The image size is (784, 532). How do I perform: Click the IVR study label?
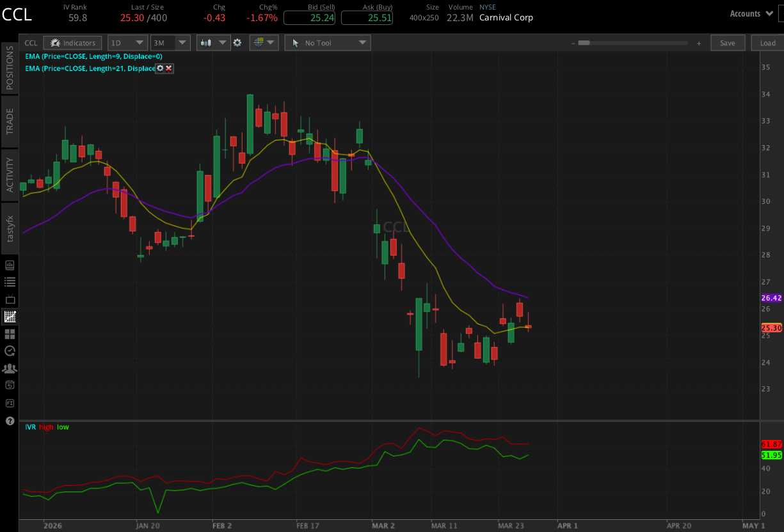[x=30, y=426]
